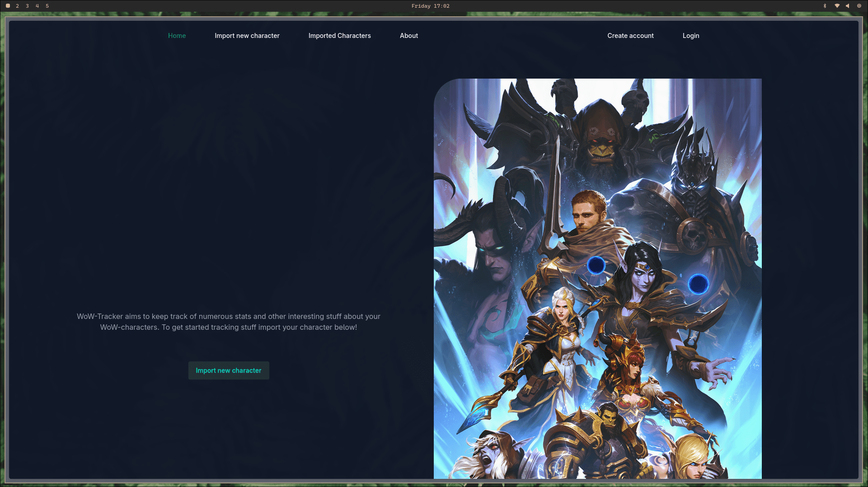Click the Friday 17:02 clock

[x=430, y=6]
